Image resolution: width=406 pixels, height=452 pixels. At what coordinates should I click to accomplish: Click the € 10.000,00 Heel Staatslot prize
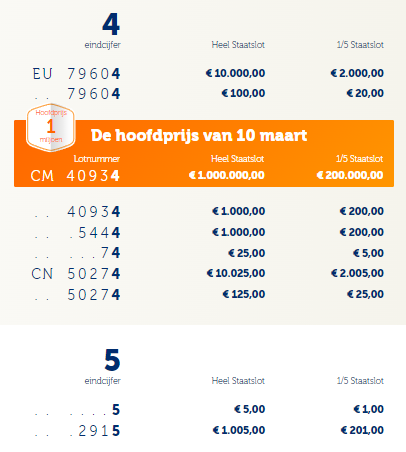point(235,73)
